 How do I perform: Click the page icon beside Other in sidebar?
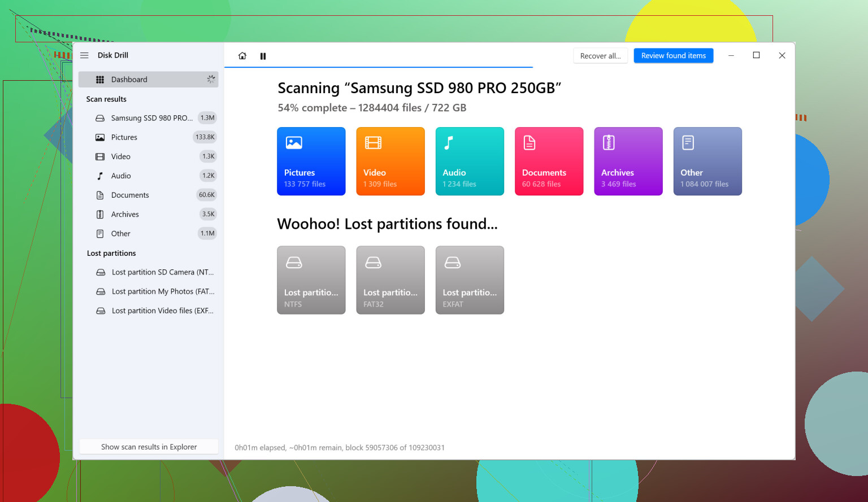pos(100,233)
